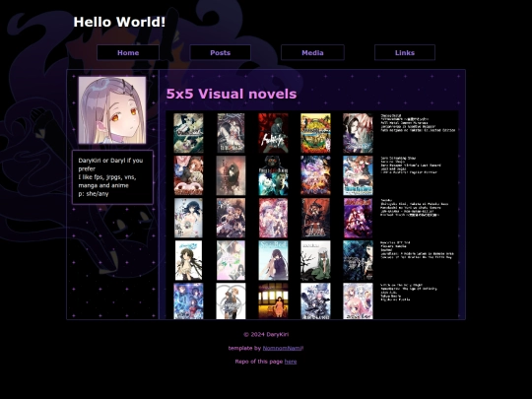
Task: Click the 'Hello World!' site title
Action: pos(119,22)
